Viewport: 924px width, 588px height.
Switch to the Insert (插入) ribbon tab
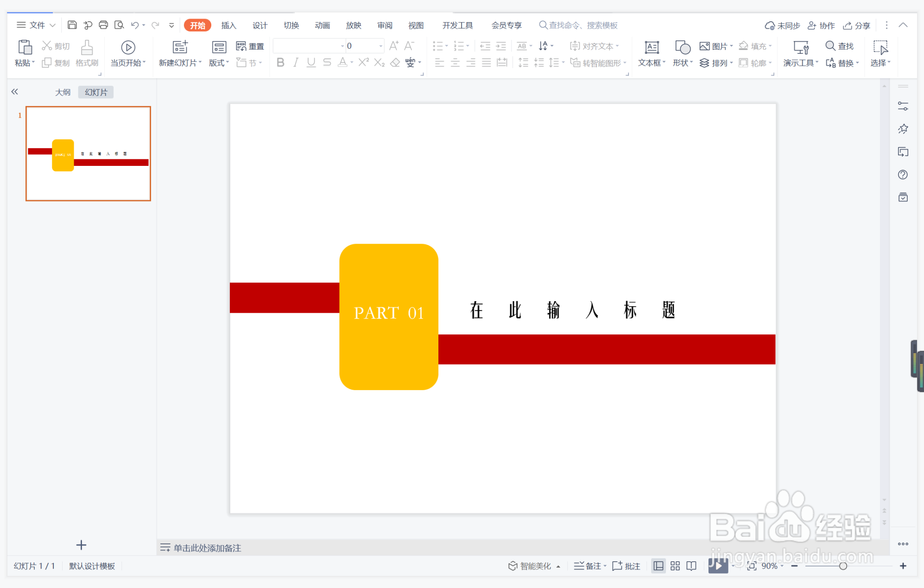pos(228,25)
